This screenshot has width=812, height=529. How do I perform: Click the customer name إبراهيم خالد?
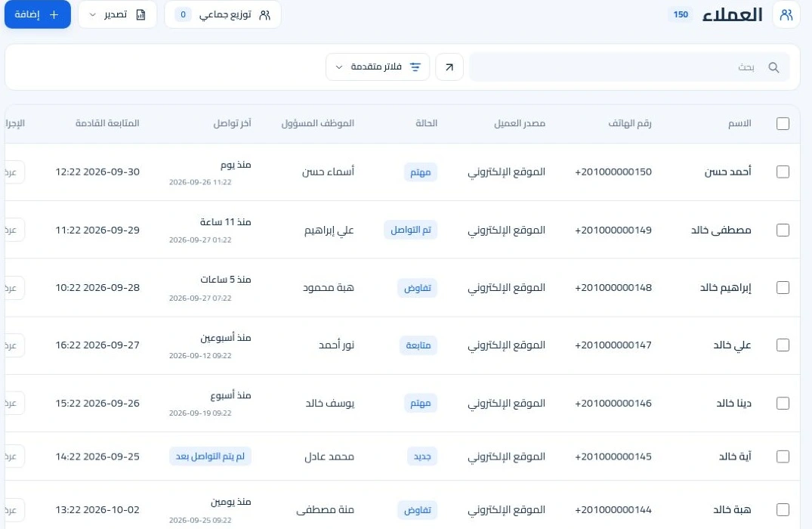(726, 288)
